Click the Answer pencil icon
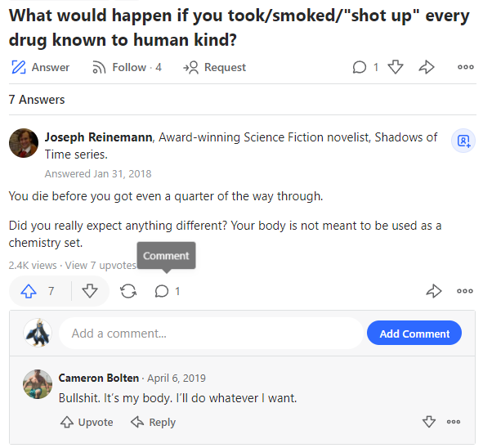 click(19, 67)
